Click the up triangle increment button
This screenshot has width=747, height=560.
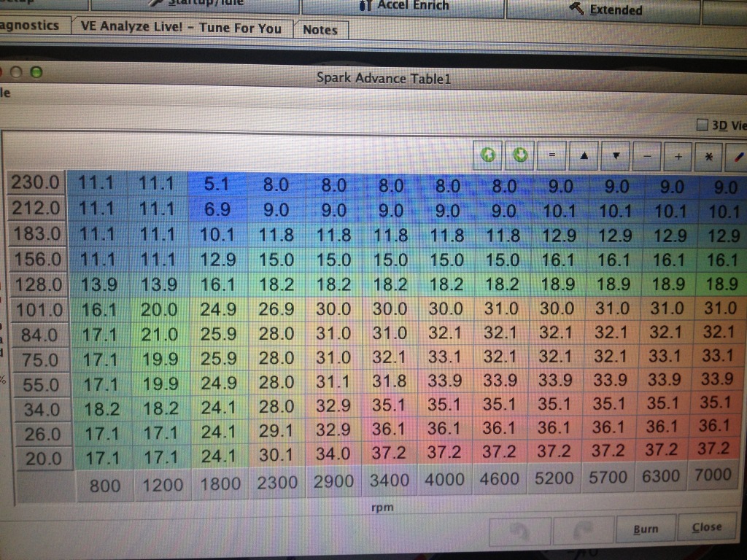[x=584, y=156]
